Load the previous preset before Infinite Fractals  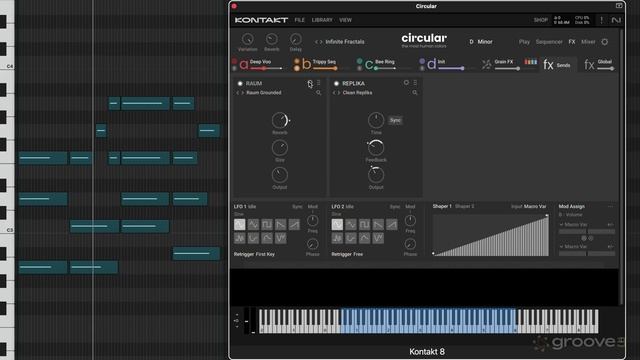tap(316, 42)
